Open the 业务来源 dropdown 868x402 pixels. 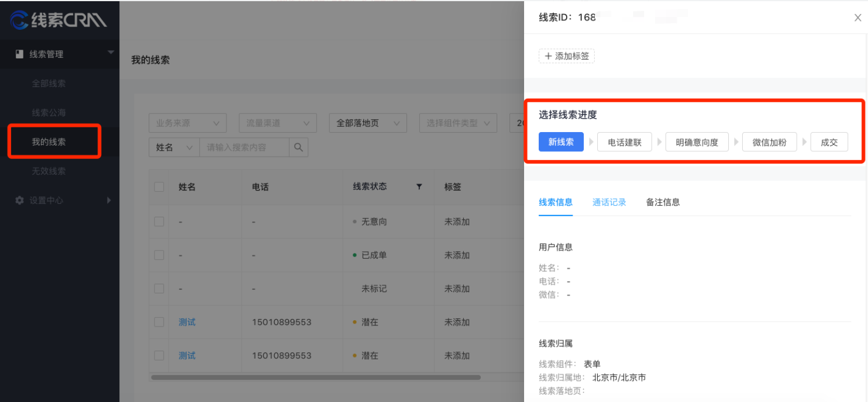coord(187,123)
